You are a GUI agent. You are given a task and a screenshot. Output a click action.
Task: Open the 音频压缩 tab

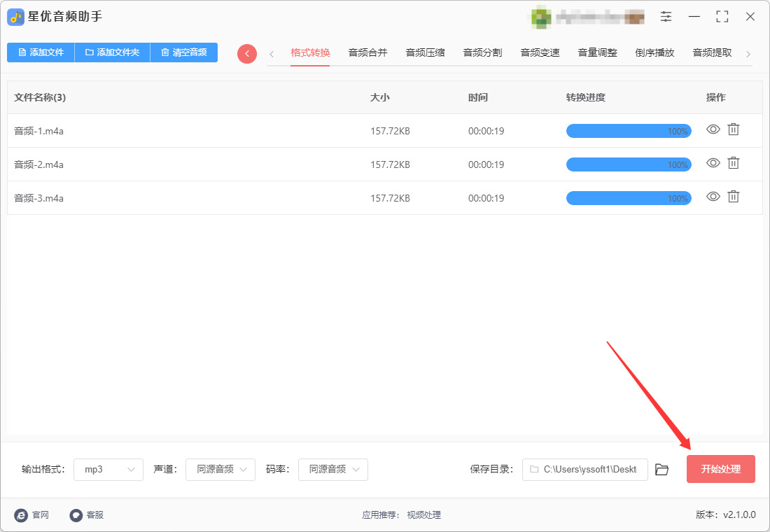pos(426,52)
